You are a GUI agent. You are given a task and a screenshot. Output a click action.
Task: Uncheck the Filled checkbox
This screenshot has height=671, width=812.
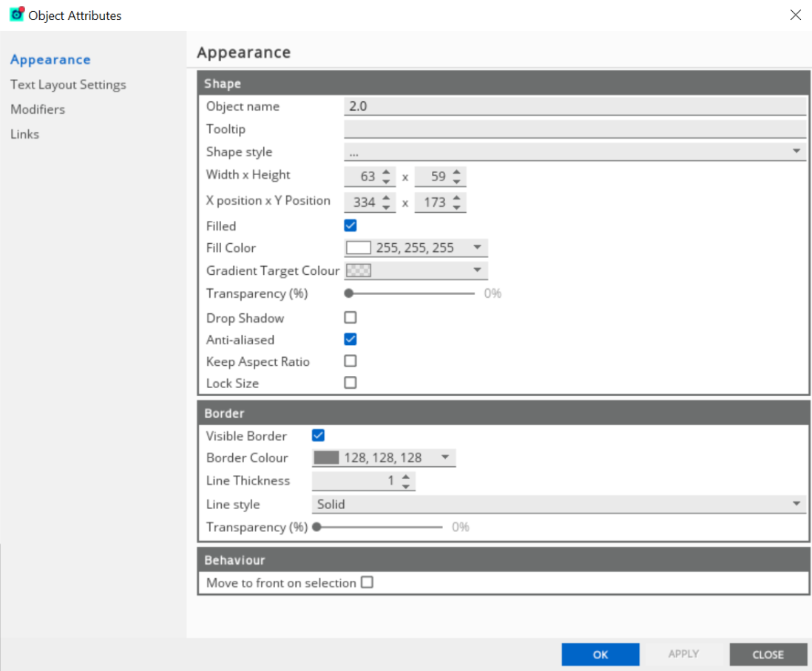click(351, 226)
